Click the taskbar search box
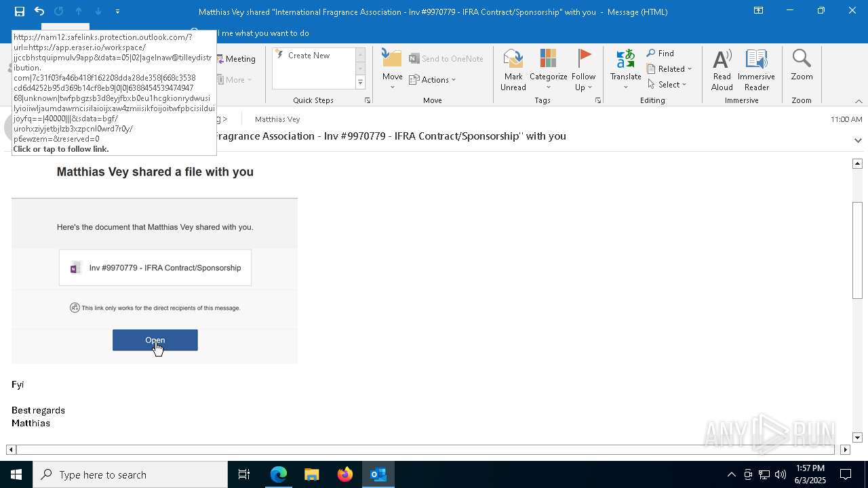868x488 pixels. (130, 474)
